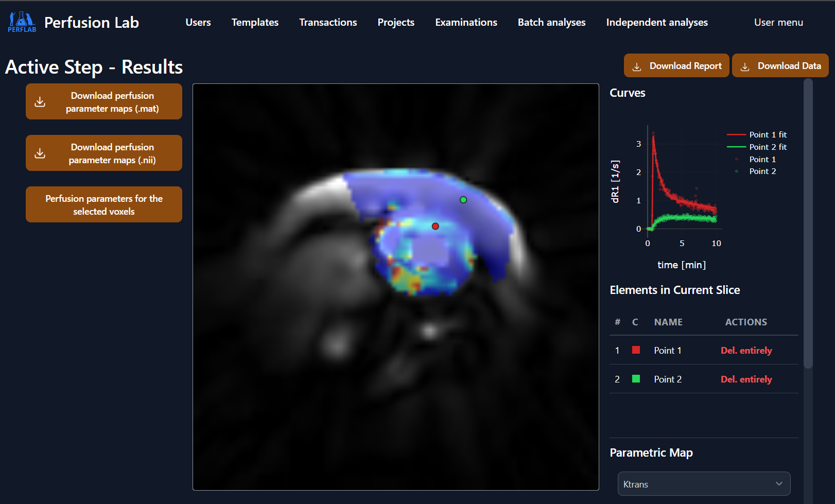The width and height of the screenshot is (835, 504).
Task: Delete Point 1 entirely
Action: (x=746, y=351)
